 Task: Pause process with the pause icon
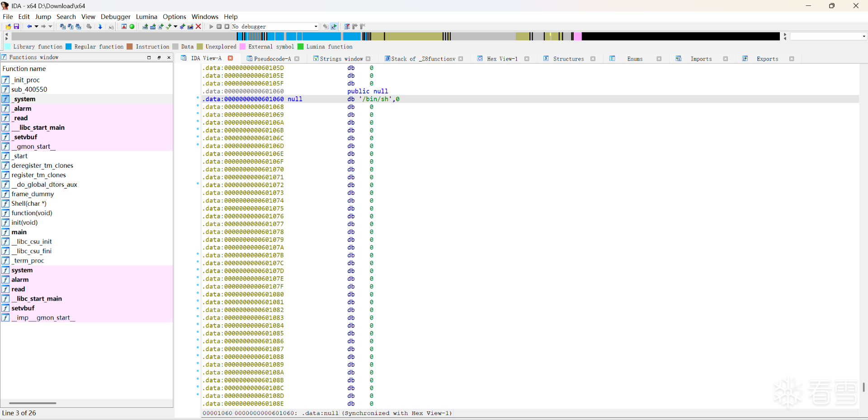[x=219, y=27]
